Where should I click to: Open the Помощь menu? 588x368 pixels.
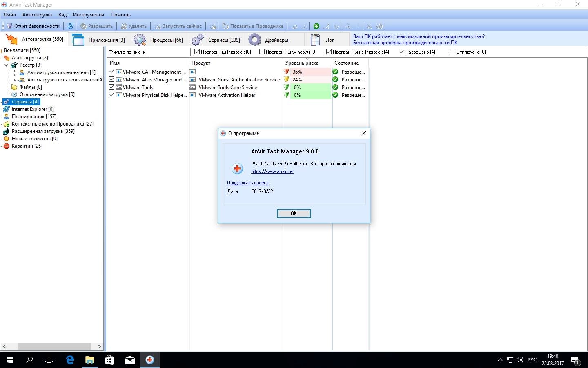click(120, 15)
